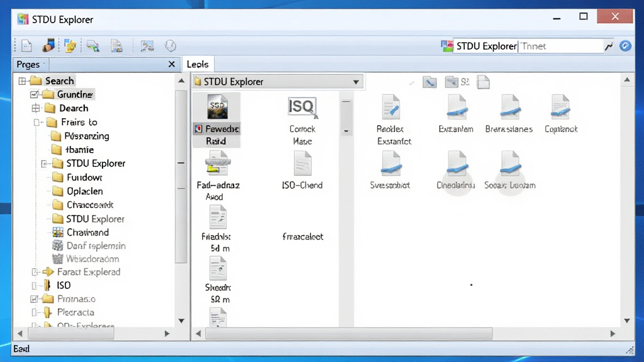Image resolution: width=644 pixels, height=362 pixels.
Task: Select the Oplaclen folder
Action: 78,191
